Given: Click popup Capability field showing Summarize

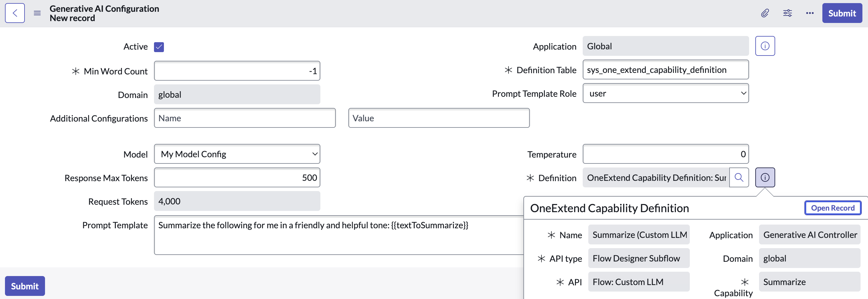Looking at the screenshot, I should (x=809, y=282).
